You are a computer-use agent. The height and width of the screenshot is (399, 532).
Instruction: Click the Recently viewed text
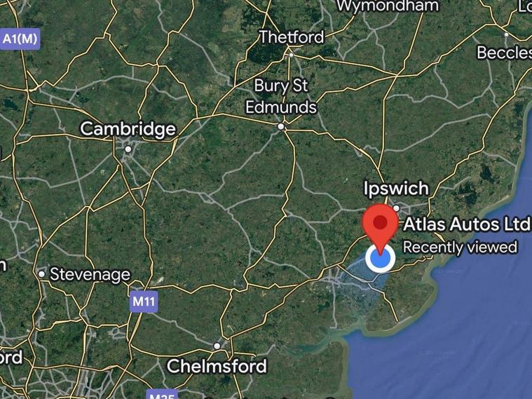[x=460, y=248]
